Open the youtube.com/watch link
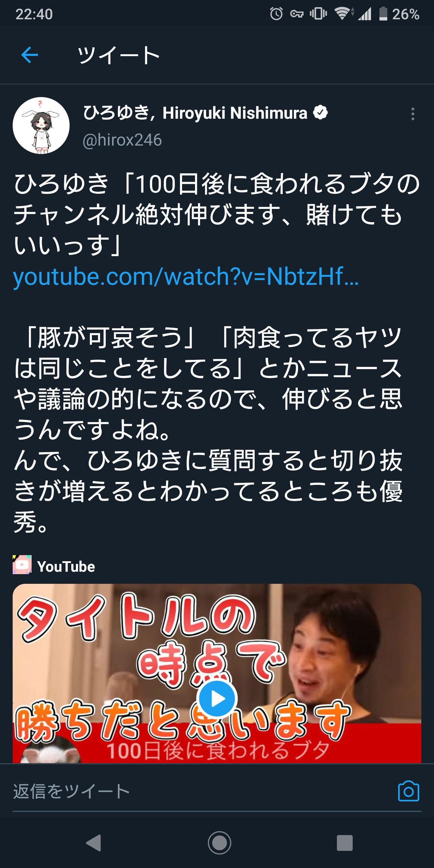434x868 pixels. [x=186, y=277]
